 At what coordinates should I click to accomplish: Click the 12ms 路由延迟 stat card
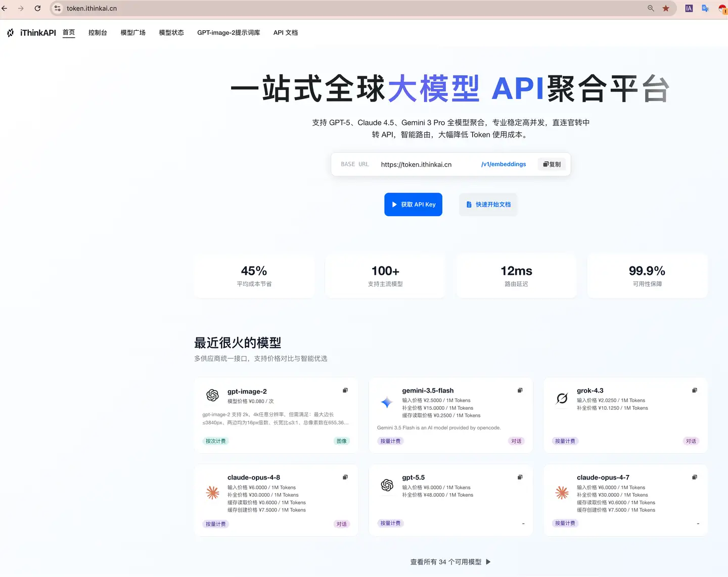(516, 276)
